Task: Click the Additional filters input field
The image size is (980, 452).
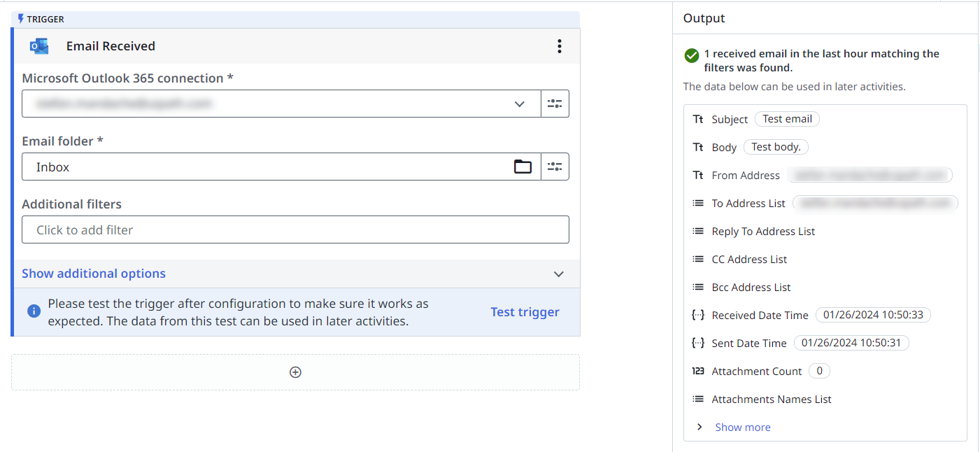Action: point(295,229)
